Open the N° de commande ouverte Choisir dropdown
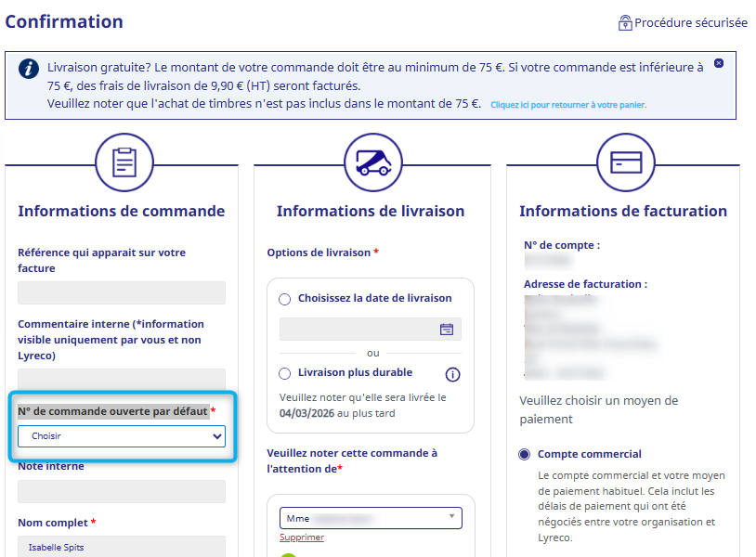This screenshot has width=756, height=557. click(x=122, y=435)
